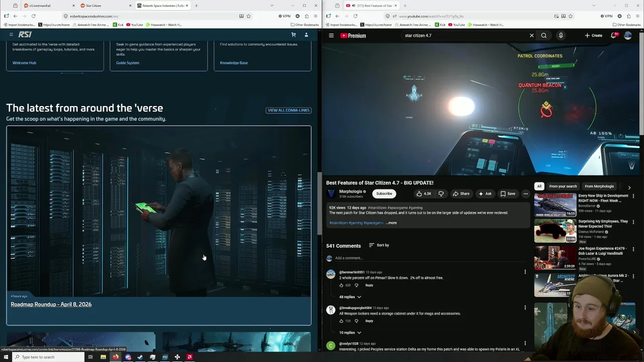Open the Welcome Hub link
The image size is (644, 362).
tap(24, 63)
